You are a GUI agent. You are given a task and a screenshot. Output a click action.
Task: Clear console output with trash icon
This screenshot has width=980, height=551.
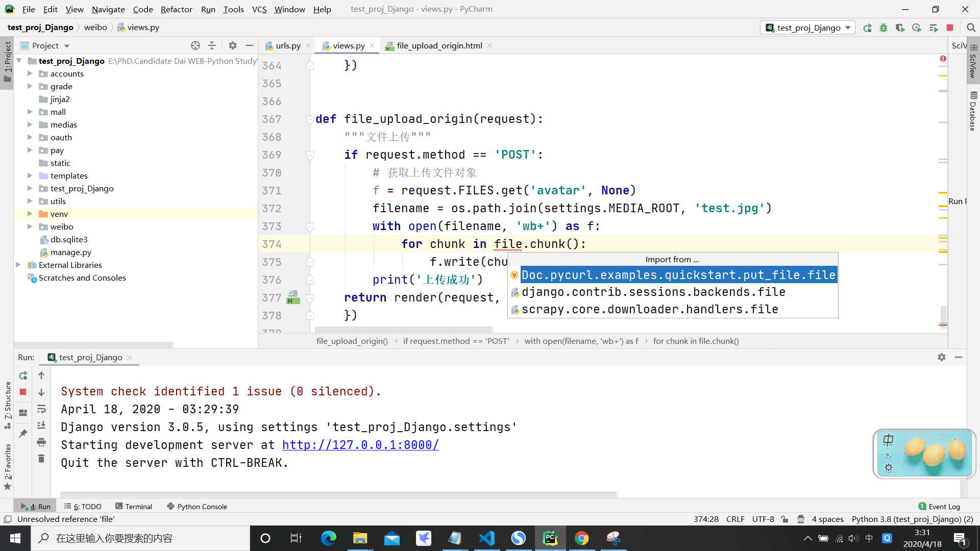coord(41,459)
